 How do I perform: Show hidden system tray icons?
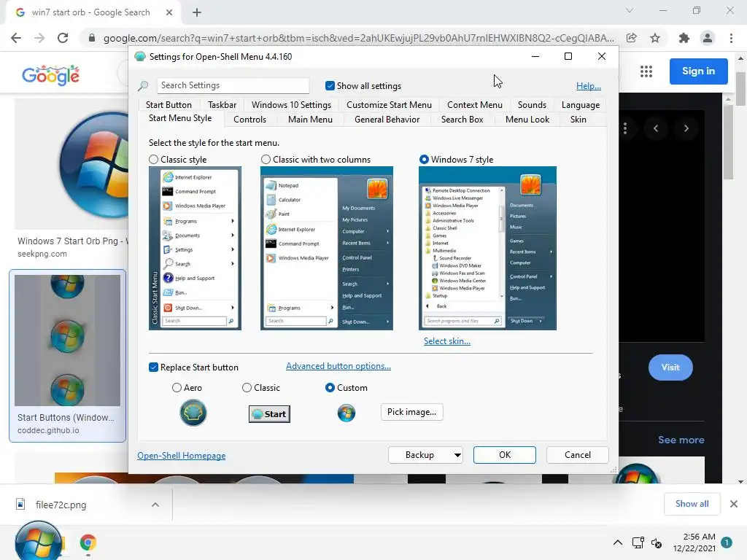pyautogui.click(x=617, y=542)
